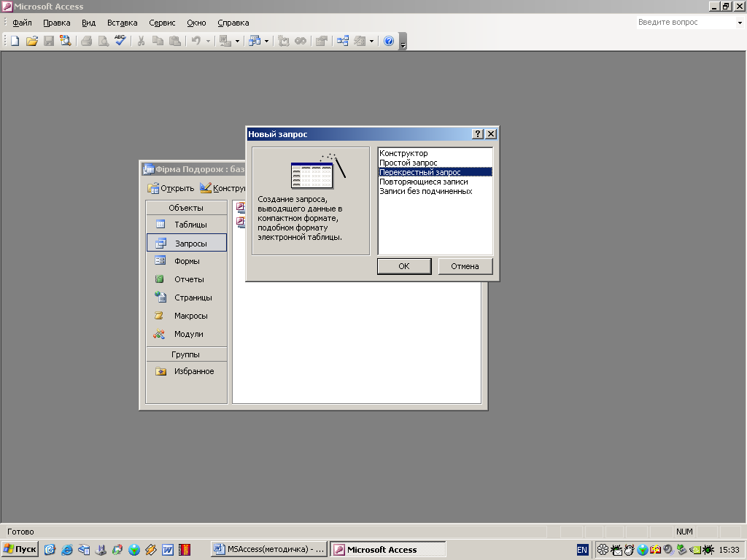Image resolution: width=747 pixels, height=560 pixels.
Task: Open New Object dropdown arrow
Action: pyautogui.click(x=371, y=42)
